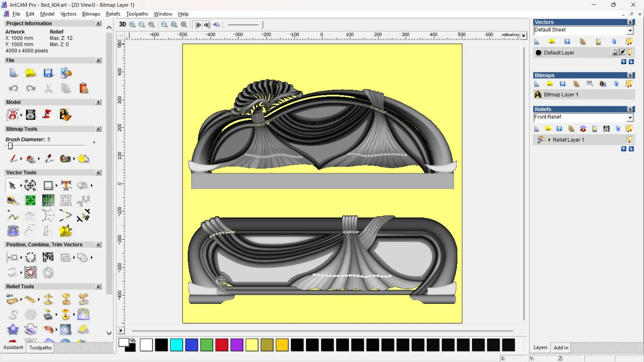
Task: Select the Create Rectangle vector tool
Action: pos(48,185)
